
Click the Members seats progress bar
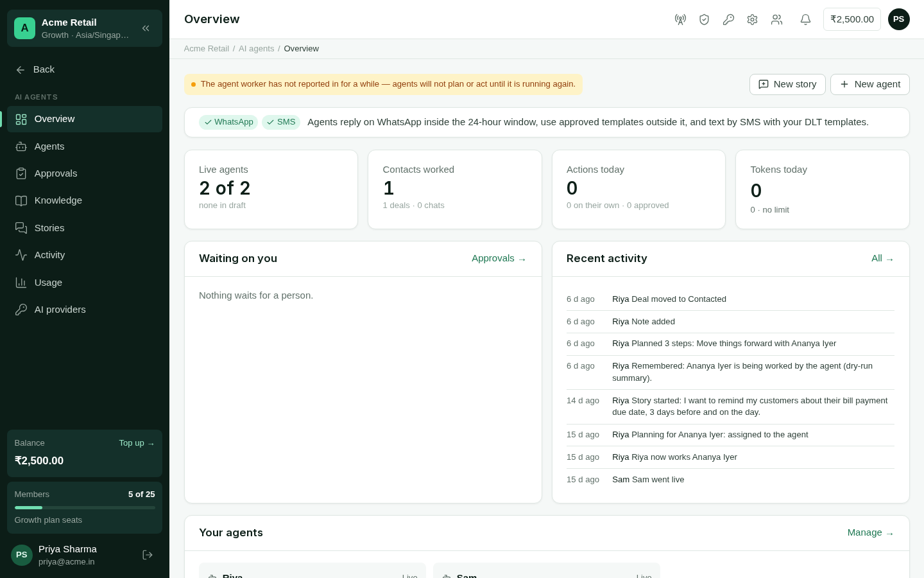click(x=85, y=507)
